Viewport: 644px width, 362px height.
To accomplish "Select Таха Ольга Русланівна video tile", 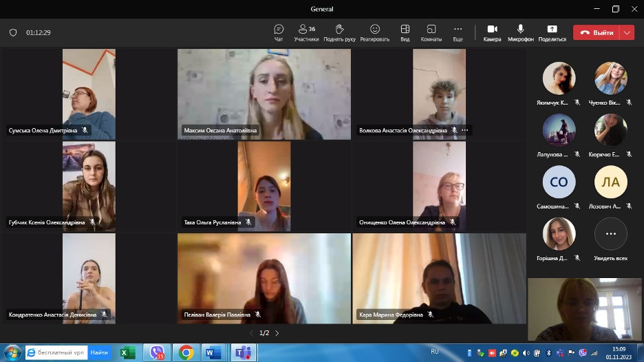I will tap(264, 186).
